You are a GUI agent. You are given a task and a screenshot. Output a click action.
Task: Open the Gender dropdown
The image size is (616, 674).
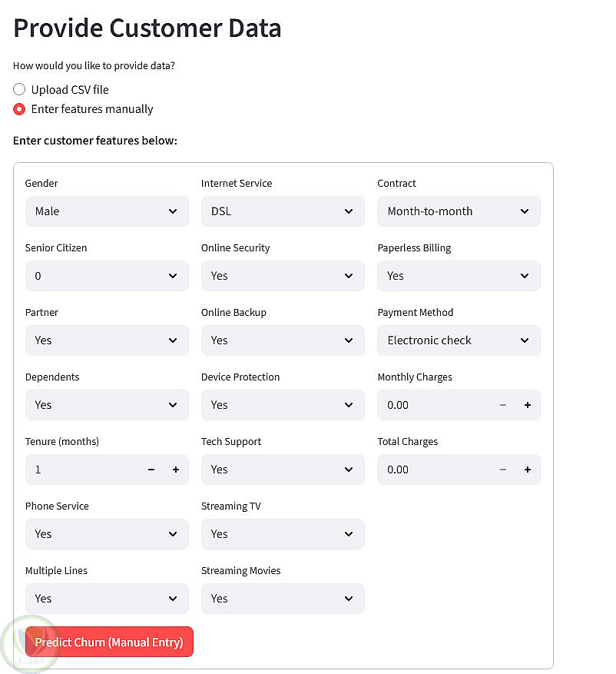(x=107, y=211)
